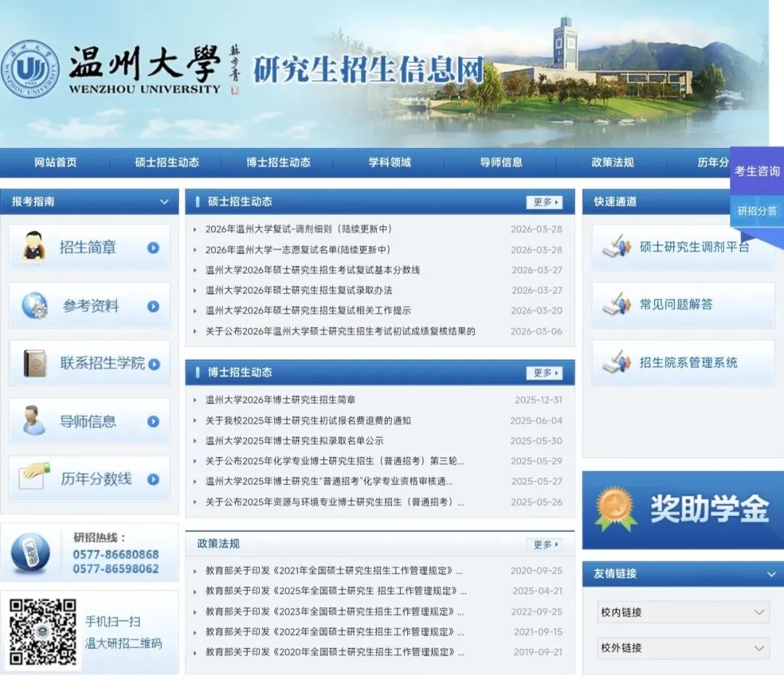
Task: Click the globe icon beside 参考资料
Action: point(35,305)
